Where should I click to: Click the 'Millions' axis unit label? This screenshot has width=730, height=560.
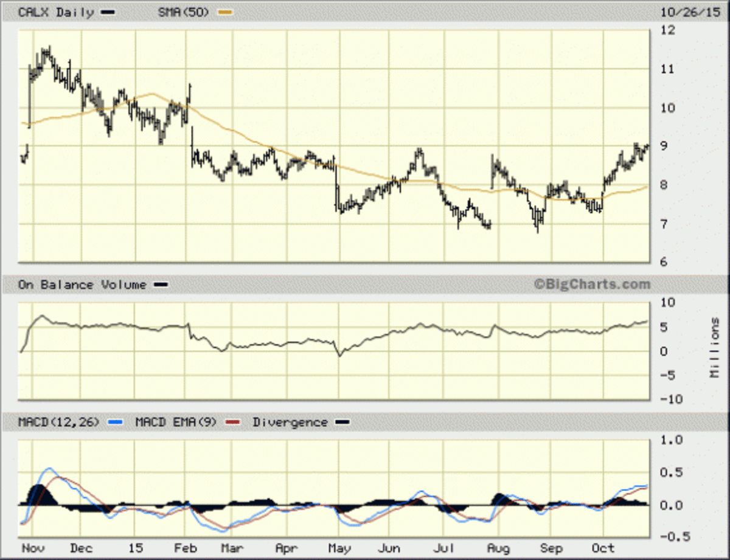pos(715,347)
